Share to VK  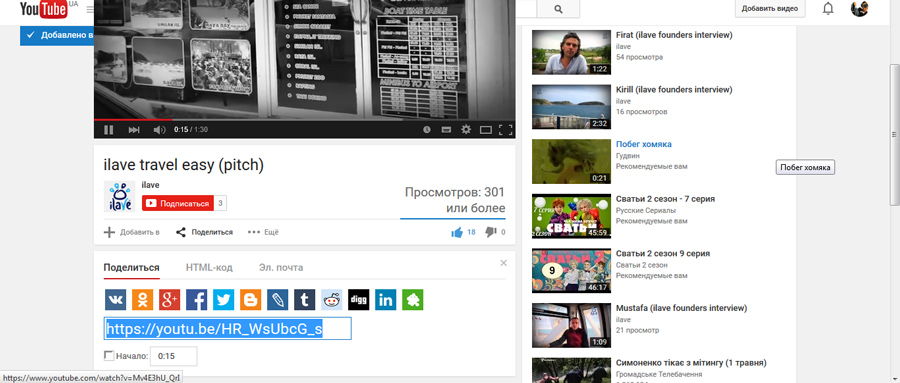[x=115, y=300]
